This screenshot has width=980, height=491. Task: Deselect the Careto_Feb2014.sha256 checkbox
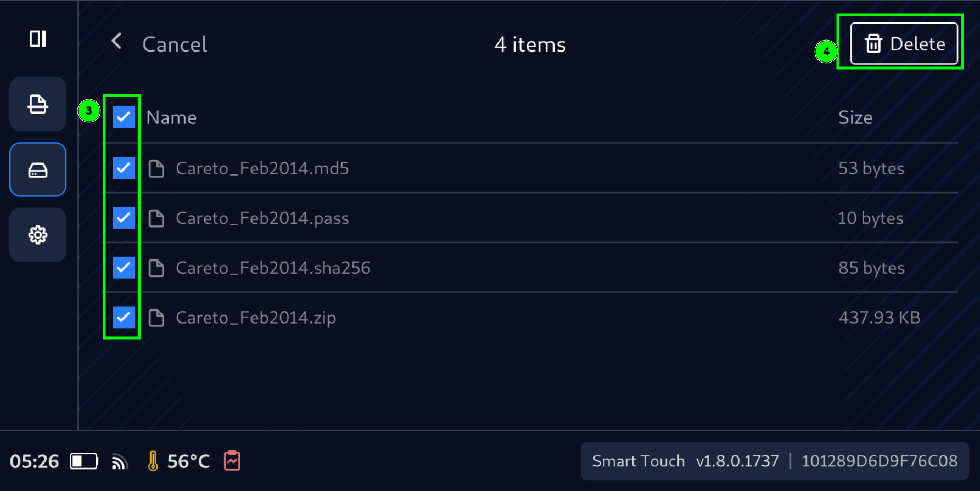coord(124,268)
